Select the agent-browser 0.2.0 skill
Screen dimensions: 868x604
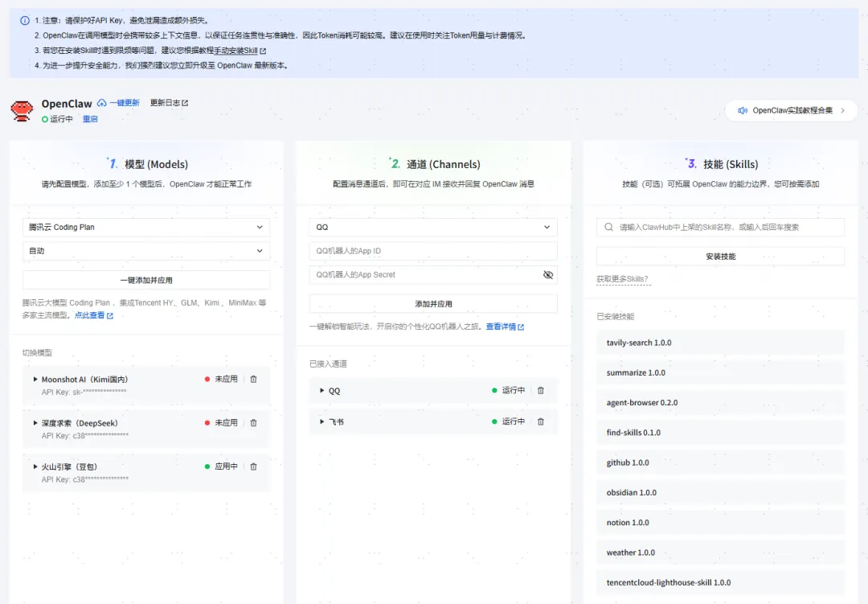(x=720, y=403)
